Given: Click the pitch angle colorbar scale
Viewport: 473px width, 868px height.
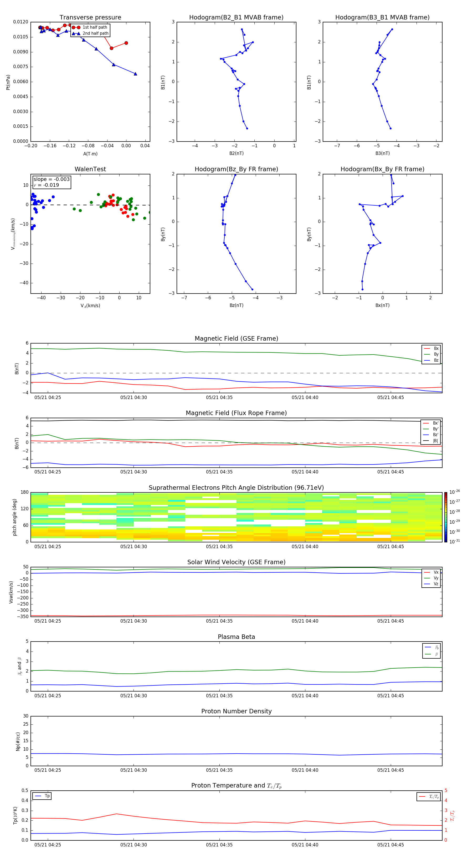Looking at the screenshot, I should tap(446, 517).
